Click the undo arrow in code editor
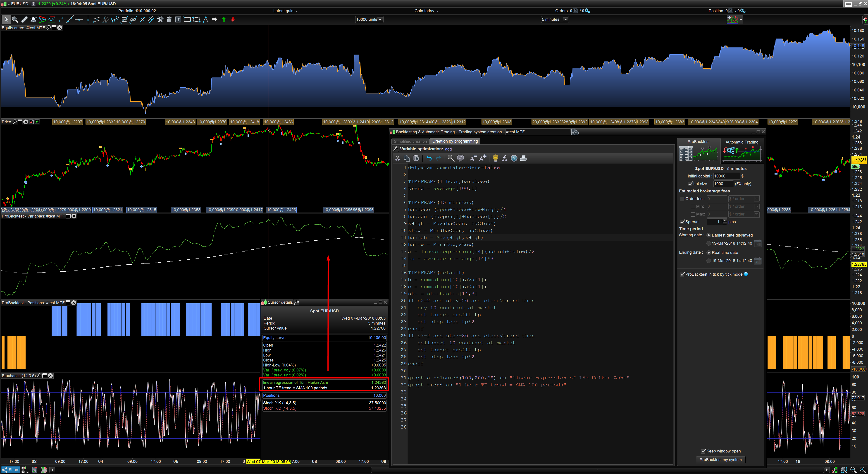The image size is (868, 474). tap(429, 158)
